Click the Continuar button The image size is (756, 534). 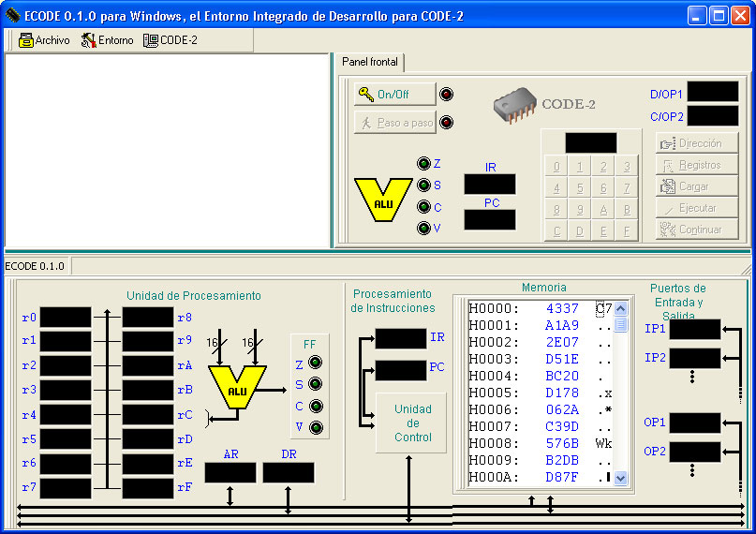[697, 230]
